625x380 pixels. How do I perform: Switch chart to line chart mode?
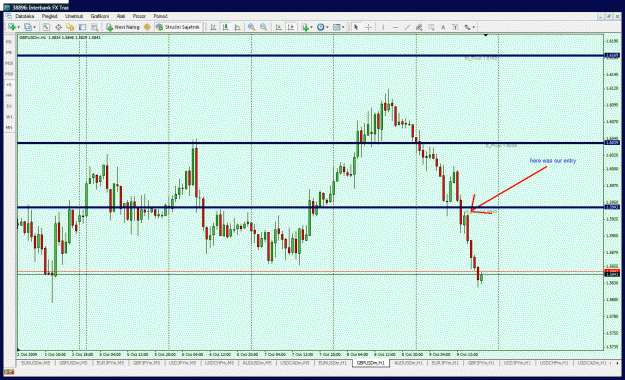click(x=238, y=27)
